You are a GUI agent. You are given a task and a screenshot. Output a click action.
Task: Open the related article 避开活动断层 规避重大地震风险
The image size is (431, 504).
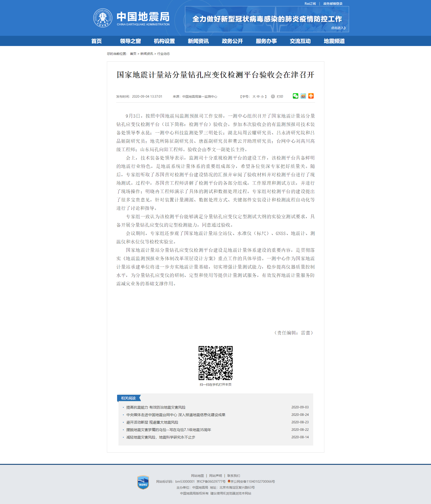pos(152,422)
